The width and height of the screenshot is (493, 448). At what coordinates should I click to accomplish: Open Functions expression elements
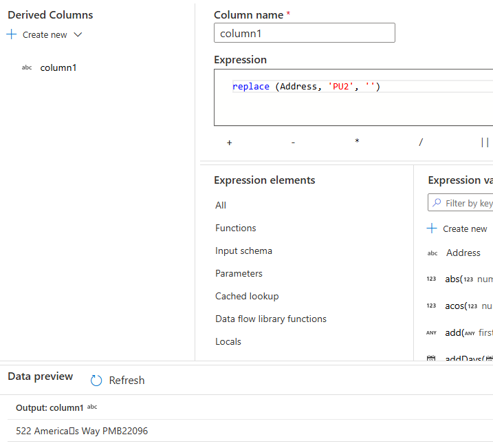pos(235,228)
